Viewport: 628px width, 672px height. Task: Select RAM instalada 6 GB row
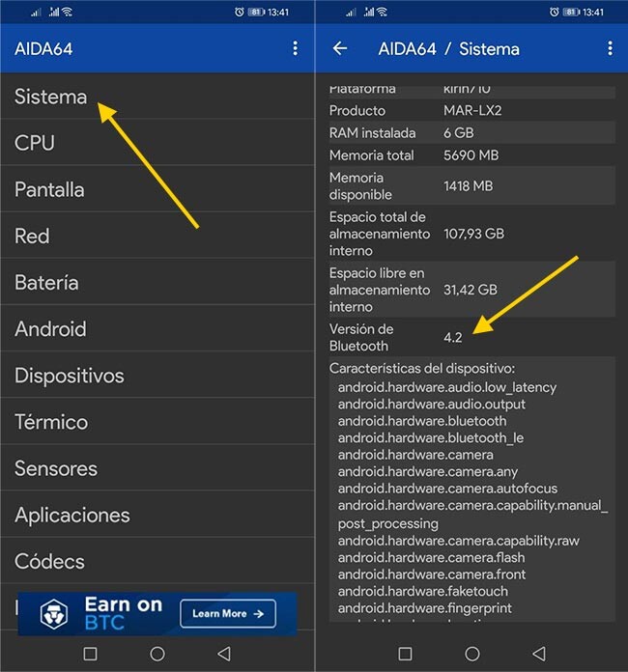point(471,133)
